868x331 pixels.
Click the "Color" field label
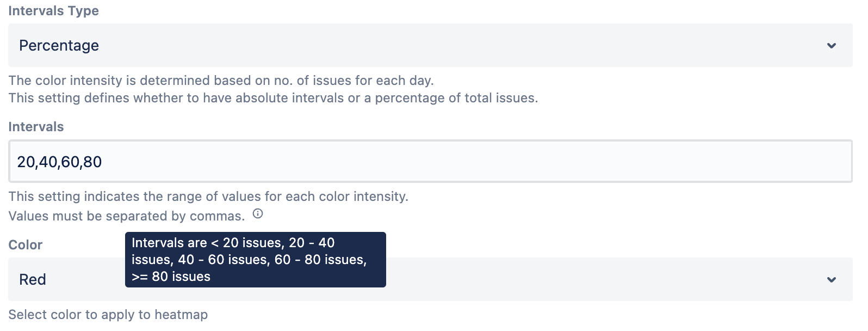pyautogui.click(x=25, y=245)
